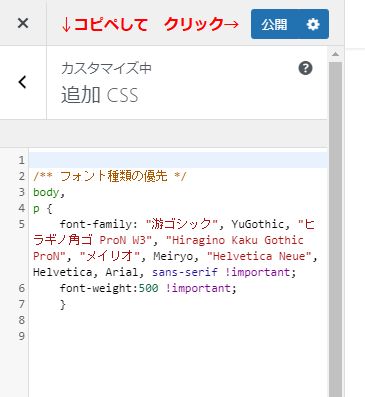Click the カスタマイズ中 label

pos(106,68)
